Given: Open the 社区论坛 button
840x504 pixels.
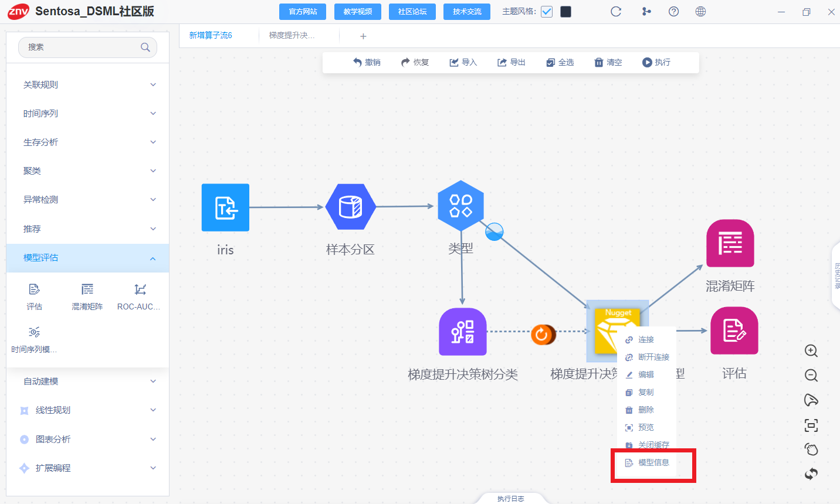Looking at the screenshot, I should click(412, 12).
